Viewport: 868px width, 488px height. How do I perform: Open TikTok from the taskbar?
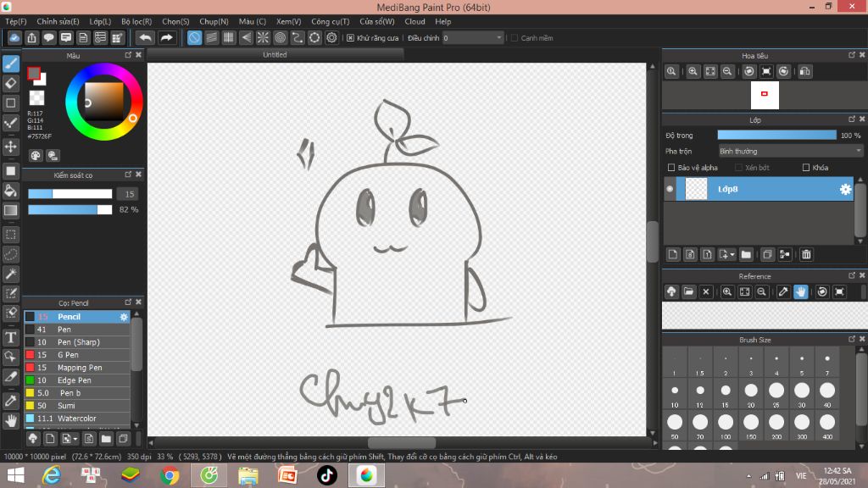pyautogui.click(x=326, y=475)
